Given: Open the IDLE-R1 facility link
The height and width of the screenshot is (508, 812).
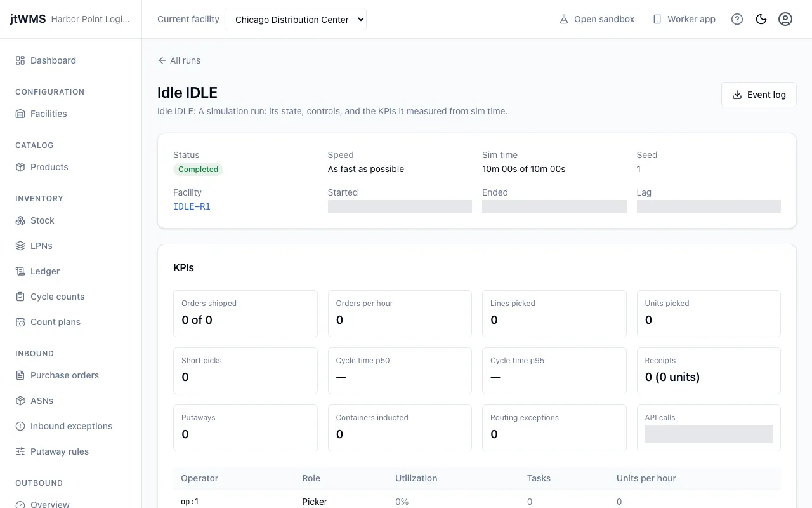Looking at the screenshot, I should pyautogui.click(x=192, y=206).
